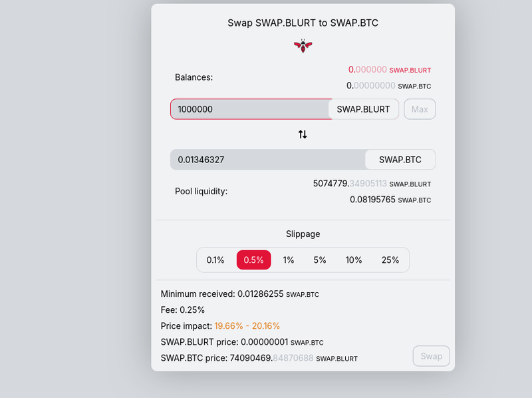
Task: Click the orange price impact percentage
Action: 247,326
